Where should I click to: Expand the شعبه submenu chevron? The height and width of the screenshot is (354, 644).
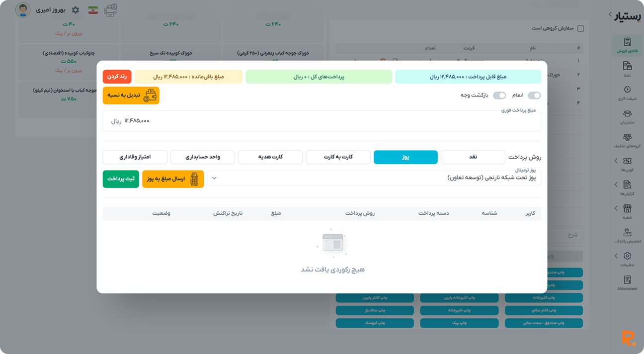[x=616, y=208]
